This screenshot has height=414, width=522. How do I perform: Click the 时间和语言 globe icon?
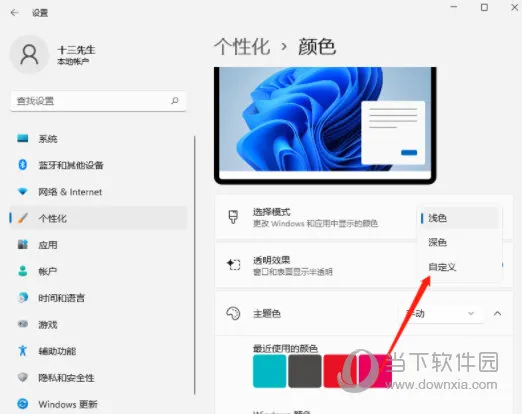(x=23, y=297)
